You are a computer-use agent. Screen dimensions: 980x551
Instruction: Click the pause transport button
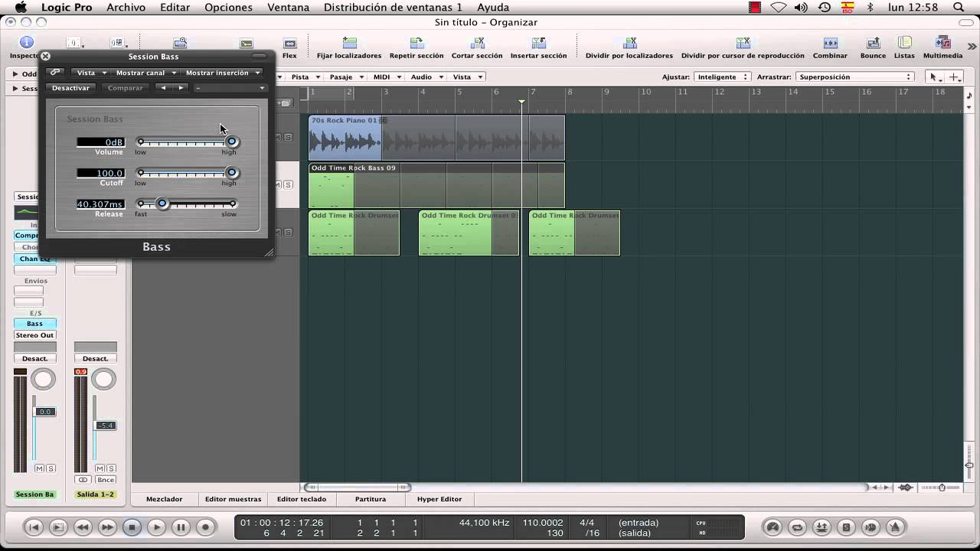click(181, 527)
